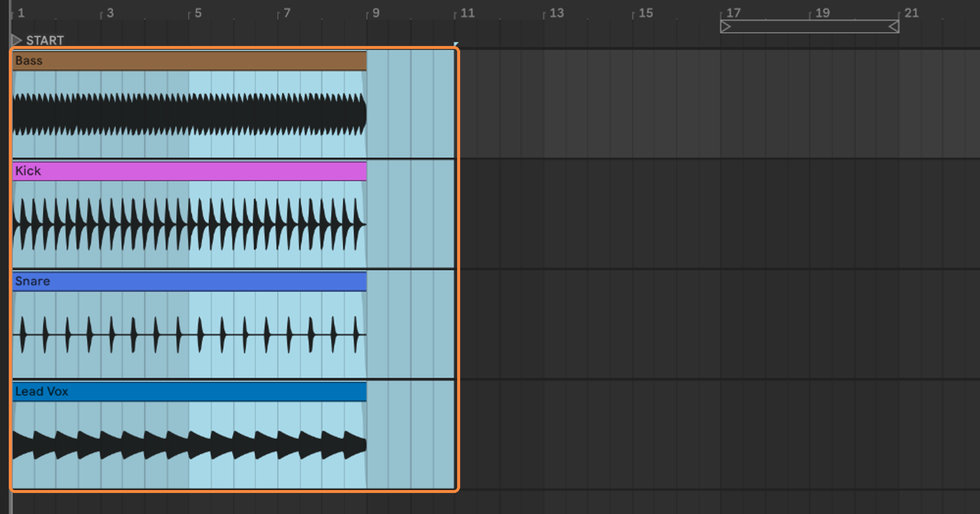Click bar 11 in the ruler
This screenshot has height=514, width=980.
467,13
